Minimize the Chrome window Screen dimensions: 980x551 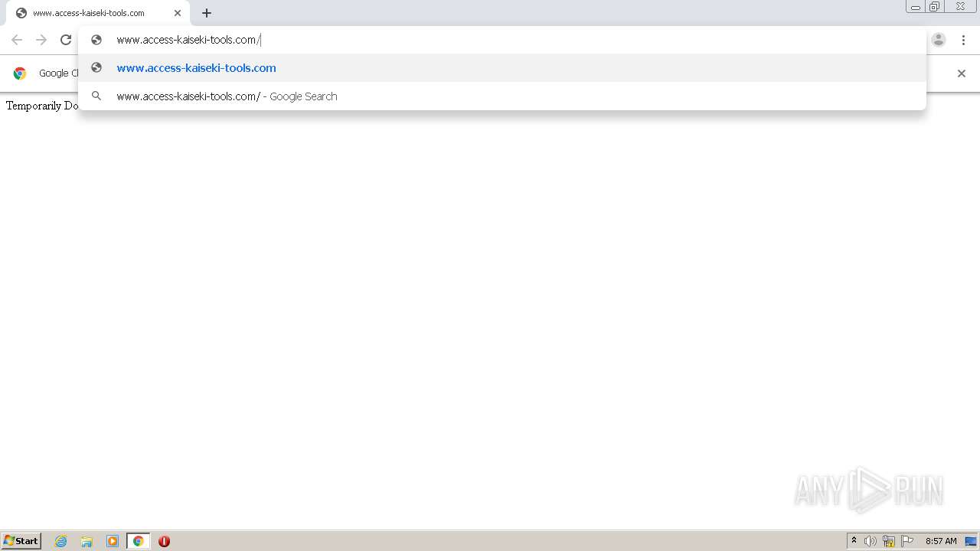pyautogui.click(x=916, y=7)
